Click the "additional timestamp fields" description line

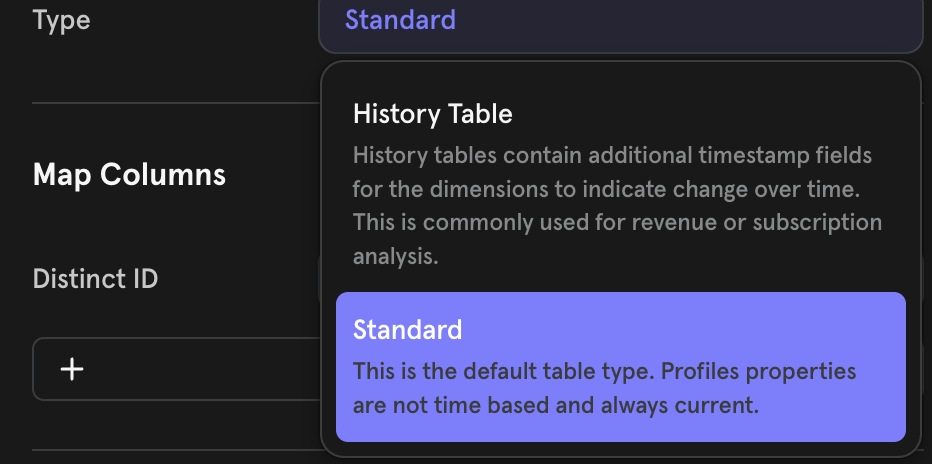(x=612, y=156)
